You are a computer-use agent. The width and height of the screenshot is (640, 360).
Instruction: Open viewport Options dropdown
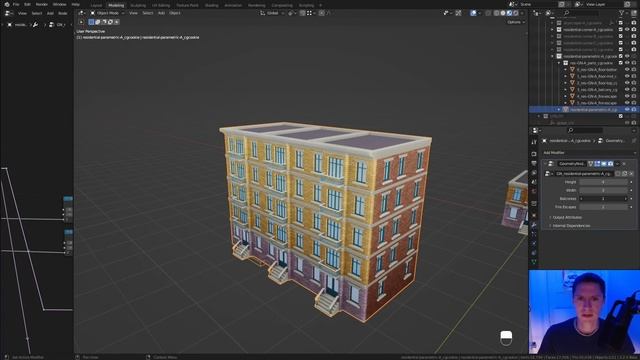[x=516, y=22]
